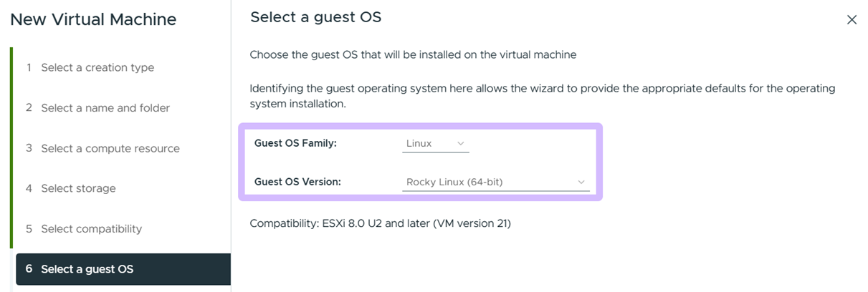Click the Select a guest OS heading
This screenshot has width=868, height=292.
pyautogui.click(x=315, y=17)
